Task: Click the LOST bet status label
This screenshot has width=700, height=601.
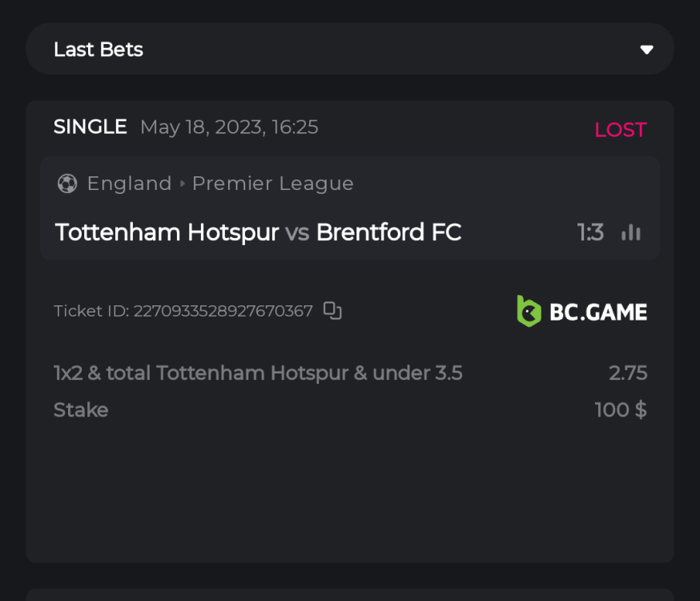Action: point(620,130)
